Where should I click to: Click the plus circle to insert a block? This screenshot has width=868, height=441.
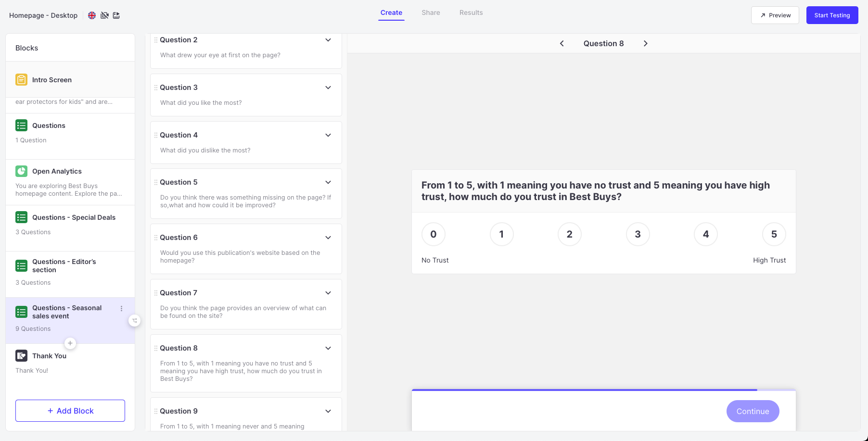(70, 343)
